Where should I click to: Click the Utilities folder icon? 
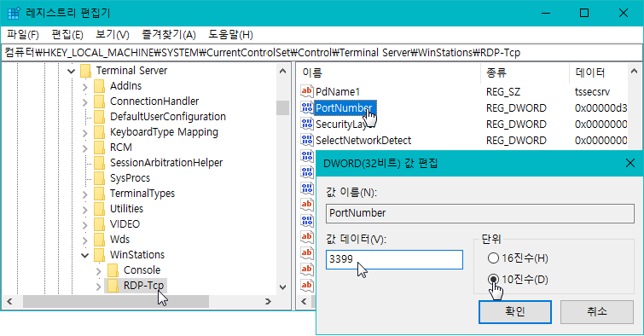coord(99,209)
